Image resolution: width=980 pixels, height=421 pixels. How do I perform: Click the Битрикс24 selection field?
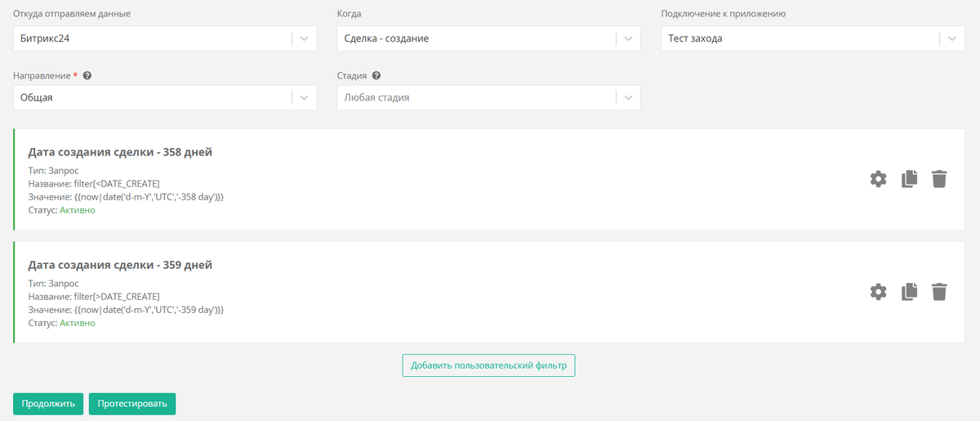[x=165, y=38]
